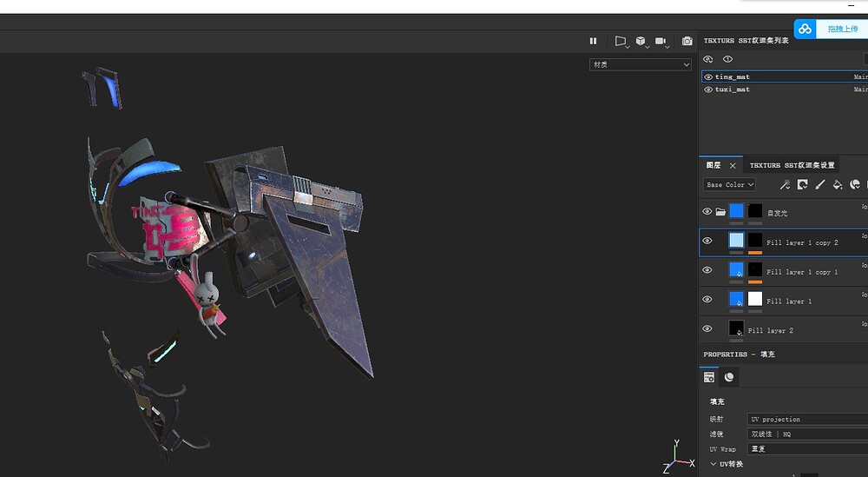Open the 映射 UV projection dropdown
Viewport: 868px width, 477px height.
(807, 420)
